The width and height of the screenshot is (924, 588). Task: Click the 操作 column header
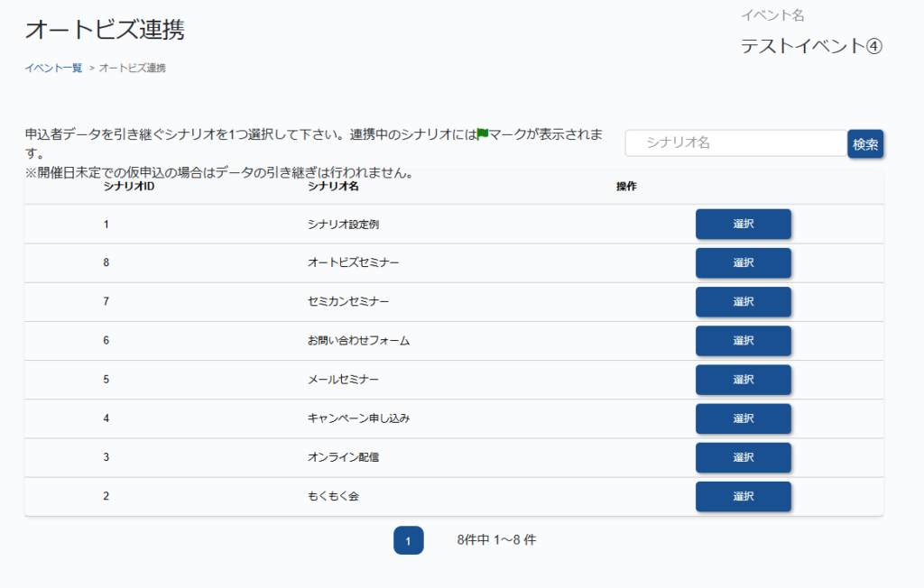point(626,186)
